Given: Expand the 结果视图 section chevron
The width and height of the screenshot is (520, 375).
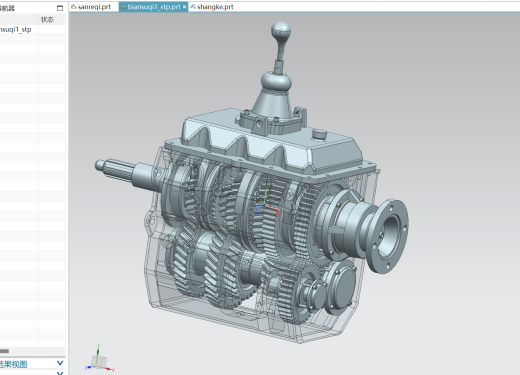Looking at the screenshot, I should point(60,363).
